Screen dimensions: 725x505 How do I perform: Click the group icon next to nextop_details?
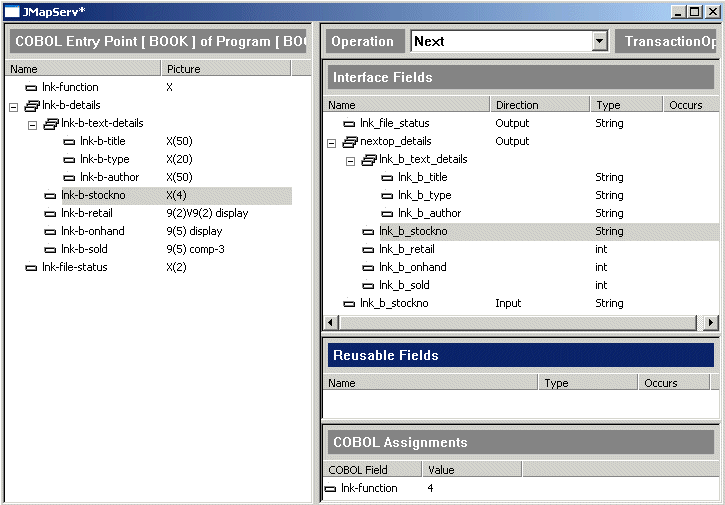[349, 142]
